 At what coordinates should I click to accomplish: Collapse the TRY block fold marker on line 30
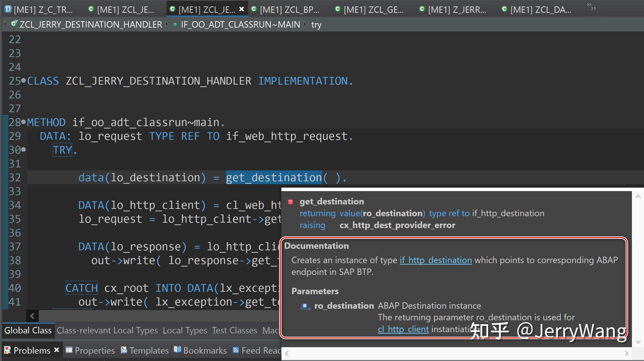click(x=23, y=149)
